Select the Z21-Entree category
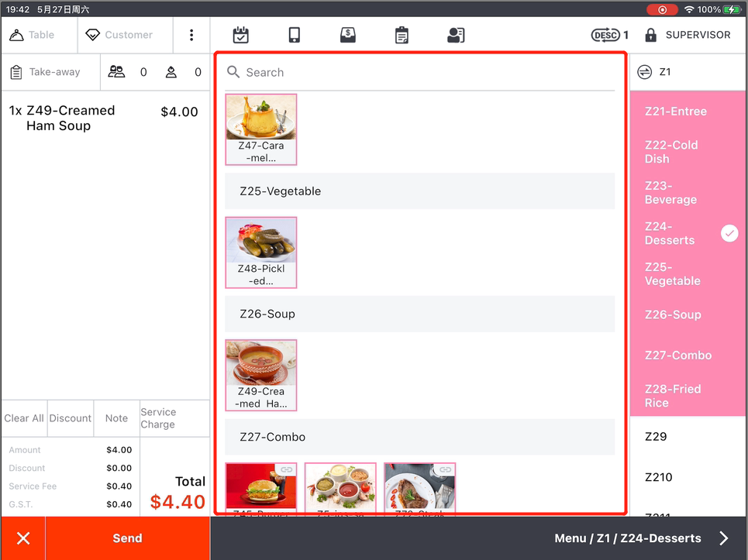 click(x=688, y=111)
